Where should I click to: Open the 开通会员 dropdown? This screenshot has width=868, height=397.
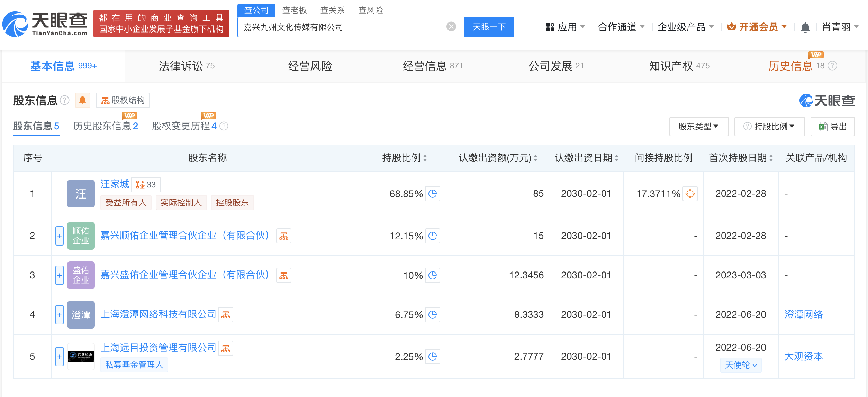[x=757, y=27]
